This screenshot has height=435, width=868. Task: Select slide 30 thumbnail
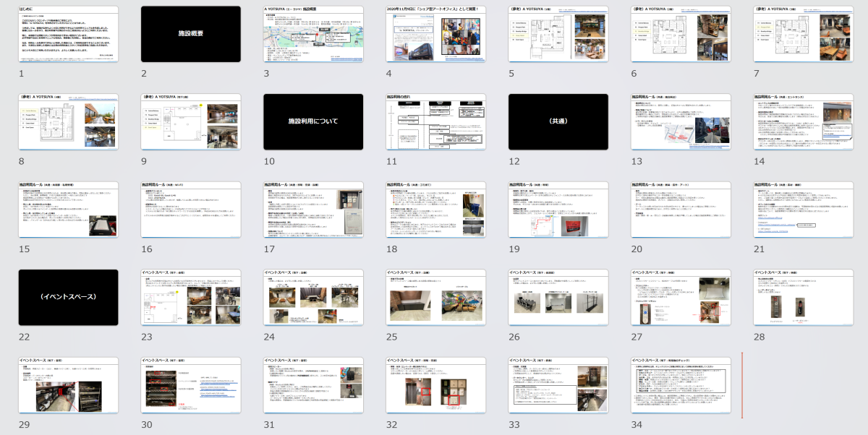190,385
